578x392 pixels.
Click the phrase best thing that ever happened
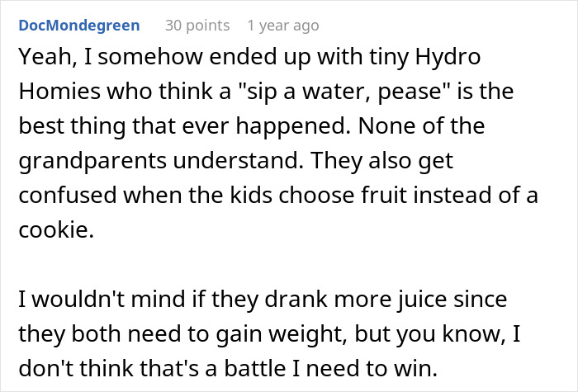tap(184, 126)
